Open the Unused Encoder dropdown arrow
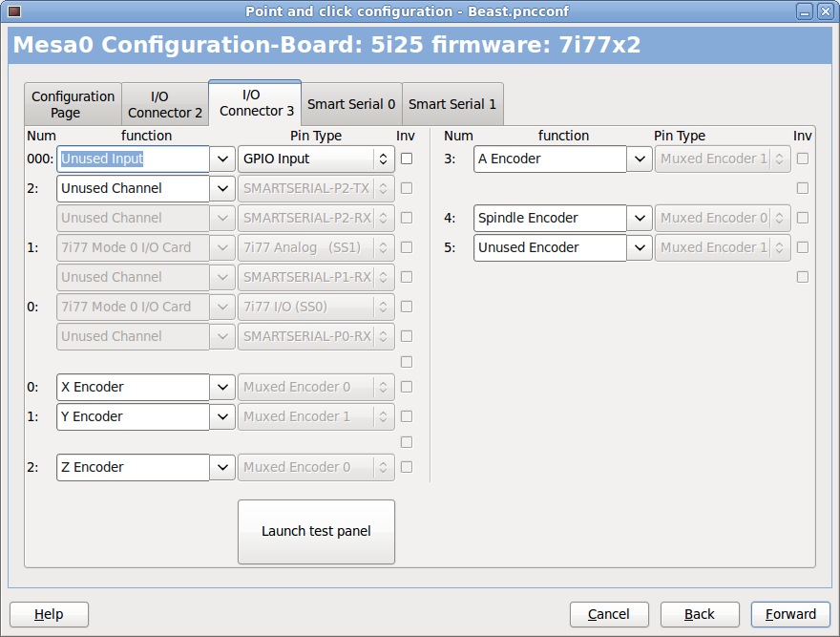This screenshot has width=840, height=637. pos(640,247)
